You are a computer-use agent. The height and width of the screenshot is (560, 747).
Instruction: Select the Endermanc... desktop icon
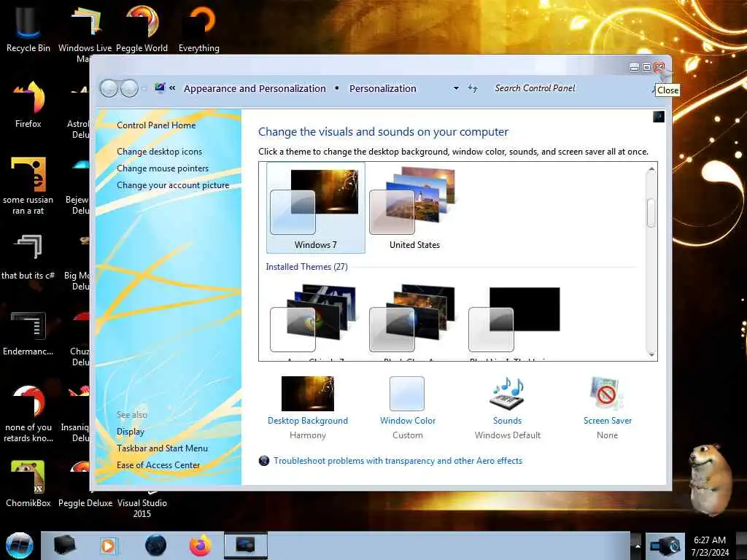point(28,332)
